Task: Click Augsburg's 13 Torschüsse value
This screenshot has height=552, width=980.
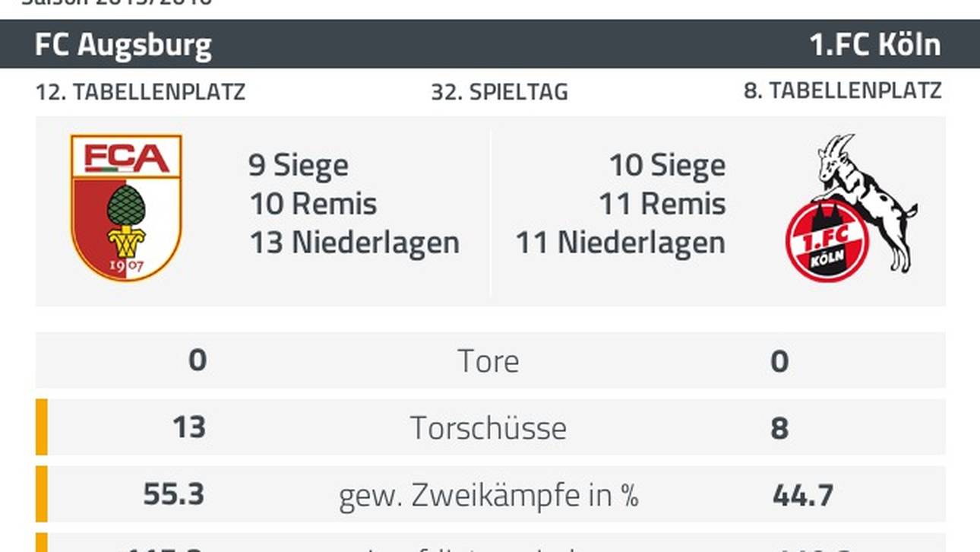Action: click(x=188, y=427)
